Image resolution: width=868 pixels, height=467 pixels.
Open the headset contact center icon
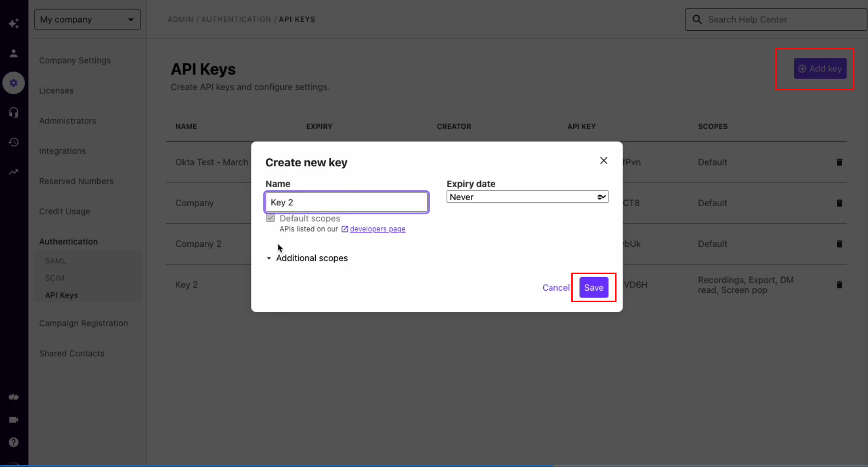tap(14, 113)
